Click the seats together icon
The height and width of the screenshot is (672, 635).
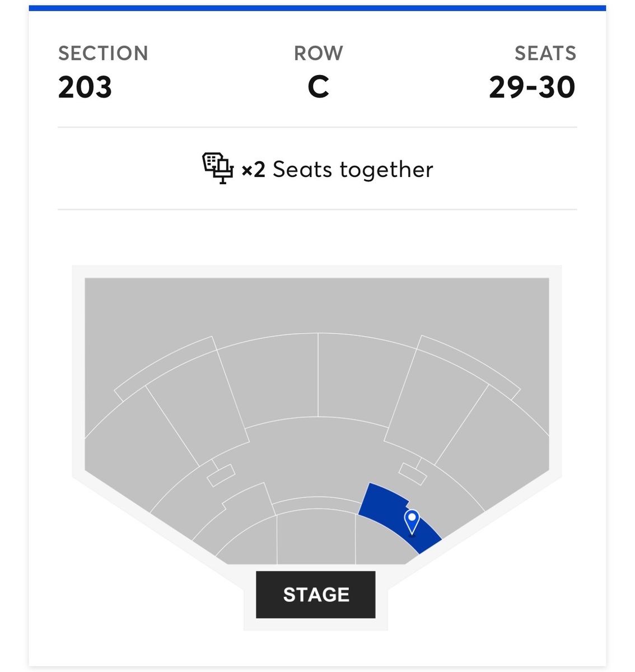217,169
